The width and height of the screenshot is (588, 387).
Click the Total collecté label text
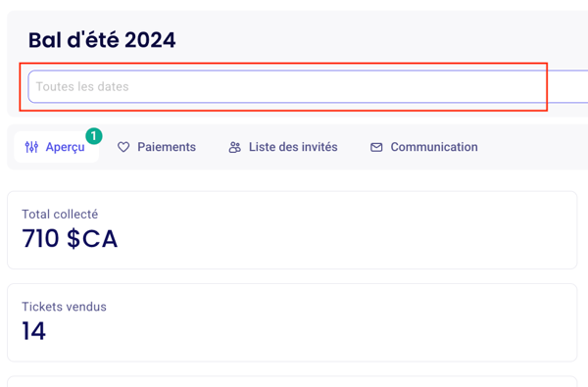tap(60, 215)
